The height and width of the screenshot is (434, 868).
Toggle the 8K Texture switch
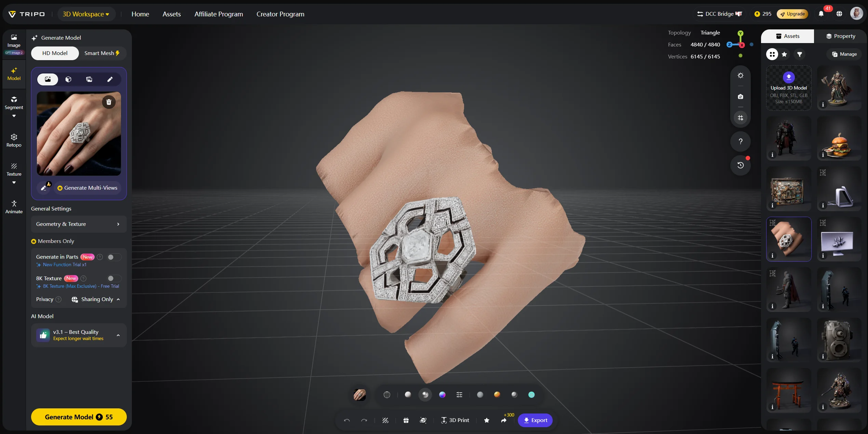tap(114, 279)
